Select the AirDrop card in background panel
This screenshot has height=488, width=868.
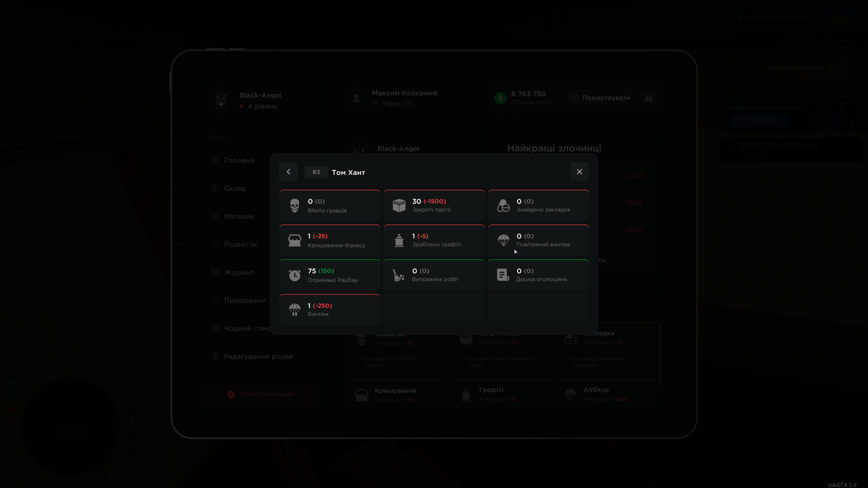[x=606, y=394]
